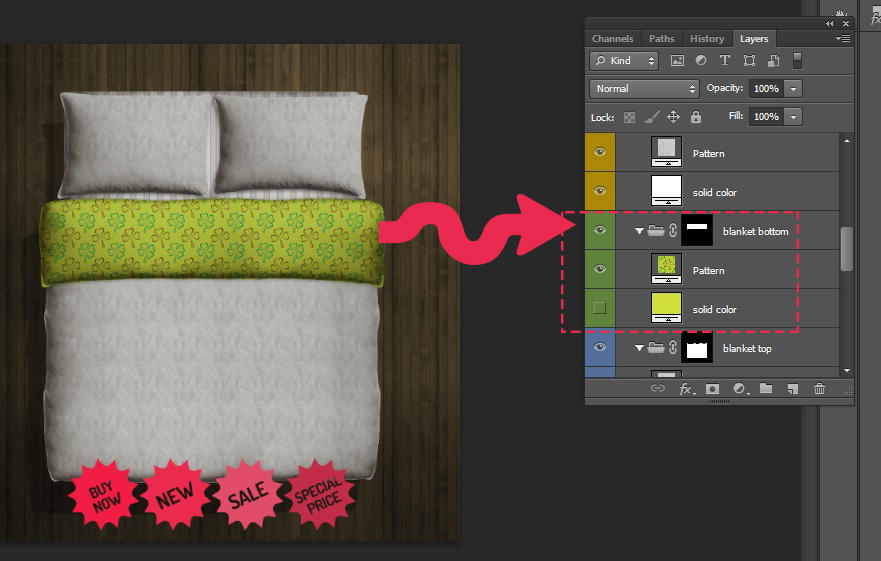Switch to the Paths tab
The width and height of the screenshot is (881, 561).
pyautogui.click(x=661, y=39)
